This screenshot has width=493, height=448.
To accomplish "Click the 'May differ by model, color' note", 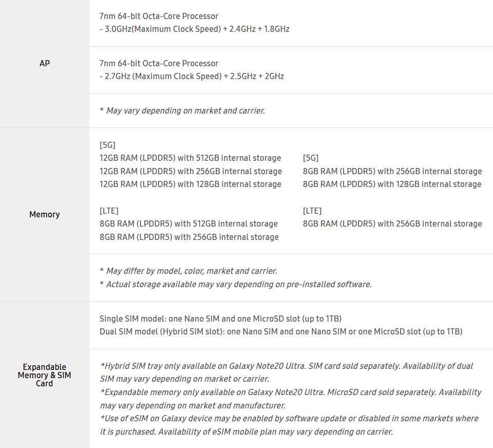I will pyautogui.click(x=188, y=271).
